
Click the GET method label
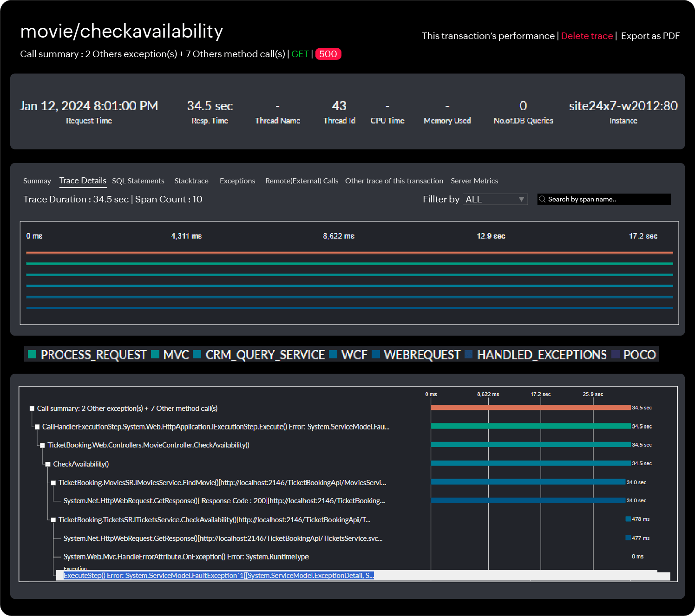pyautogui.click(x=300, y=54)
